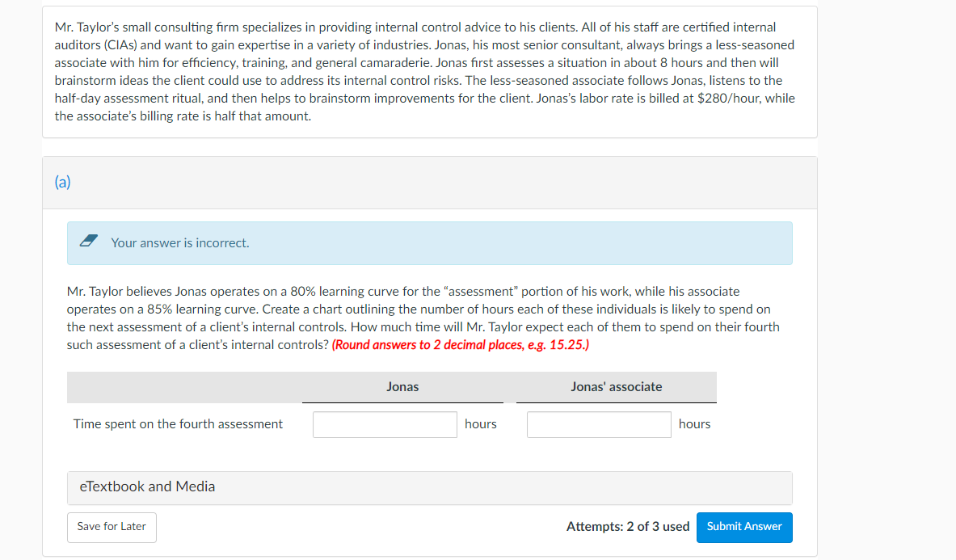
Task: Click the eTextbook and Media label text
Action: pyautogui.click(x=146, y=487)
